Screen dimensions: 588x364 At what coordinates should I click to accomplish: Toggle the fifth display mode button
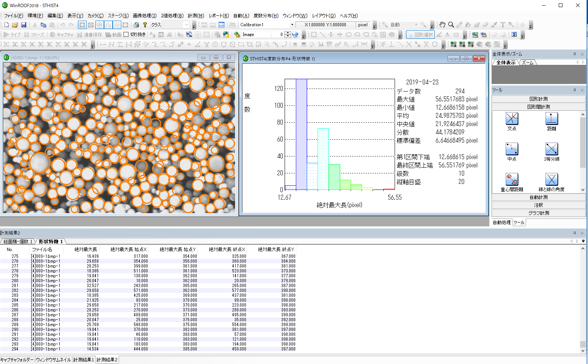click(x=117, y=25)
